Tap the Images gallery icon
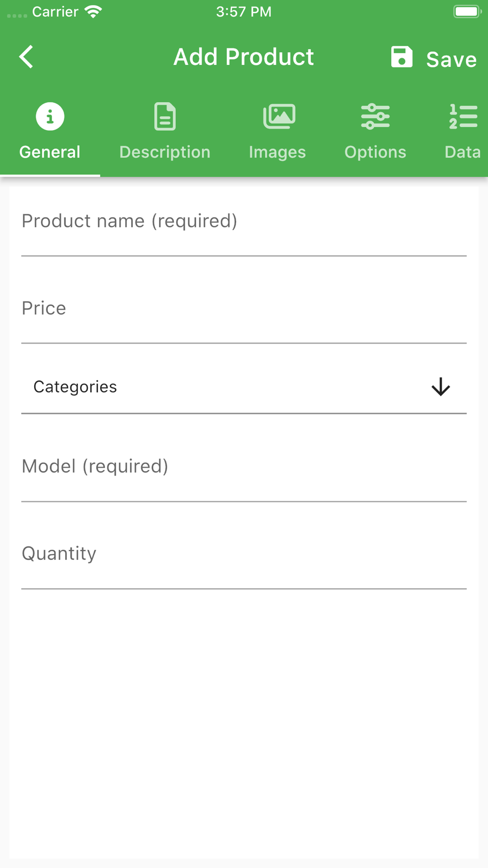This screenshot has width=488, height=868. point(279,117)
